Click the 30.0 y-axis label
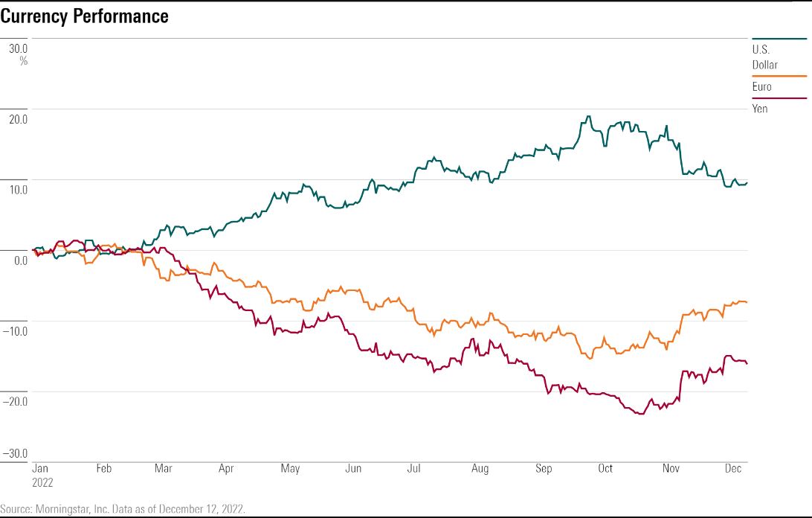This screenshot has width=812, height=518. 18,48
